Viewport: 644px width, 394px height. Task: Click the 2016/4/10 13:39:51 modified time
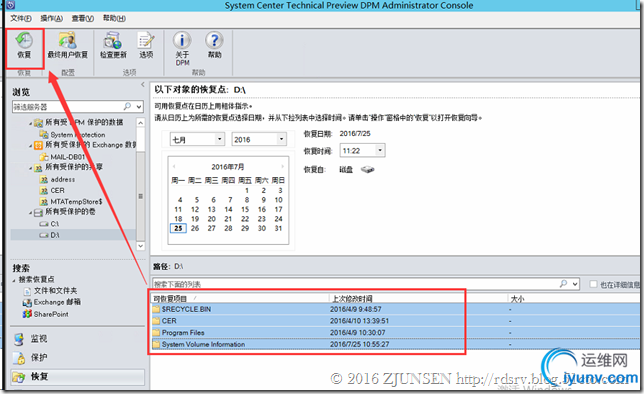pyautogui.click(x=359, y=321)
